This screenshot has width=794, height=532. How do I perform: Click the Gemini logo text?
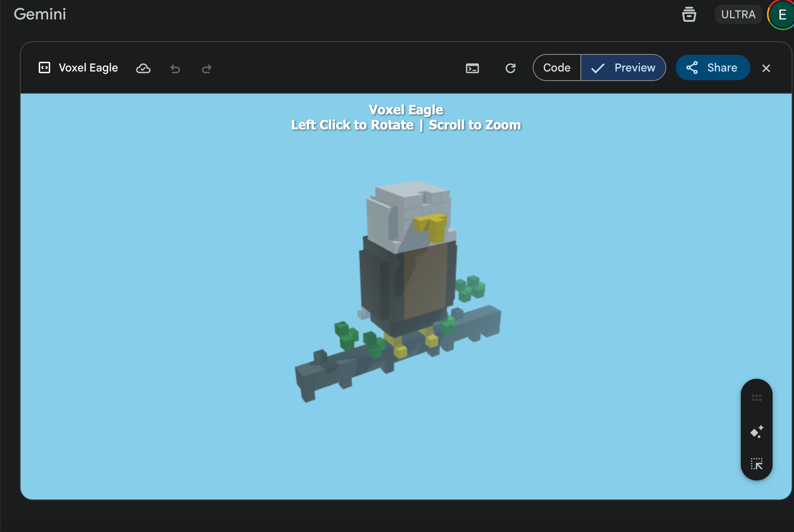tap(40, 14)
